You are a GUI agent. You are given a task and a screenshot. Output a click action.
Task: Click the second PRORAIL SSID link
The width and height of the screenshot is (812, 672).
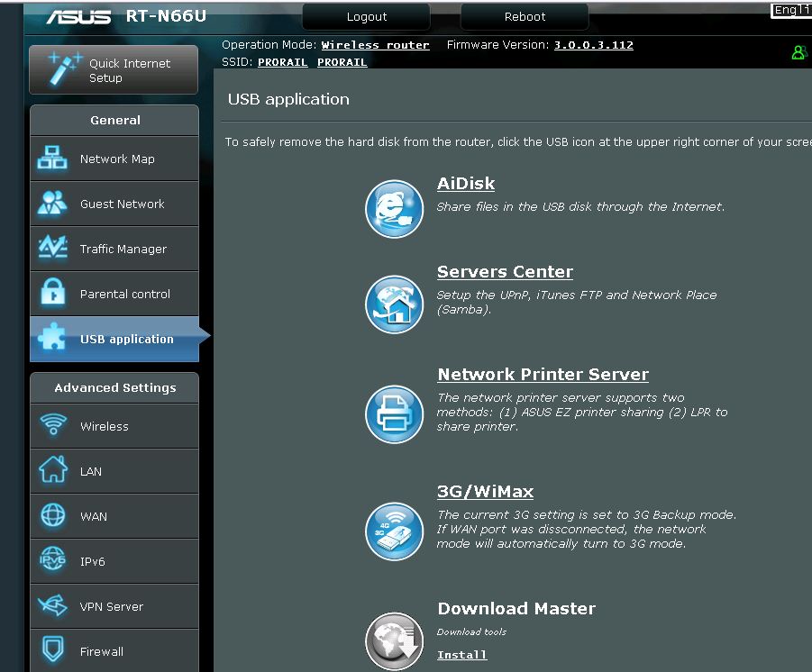point(342,62)
